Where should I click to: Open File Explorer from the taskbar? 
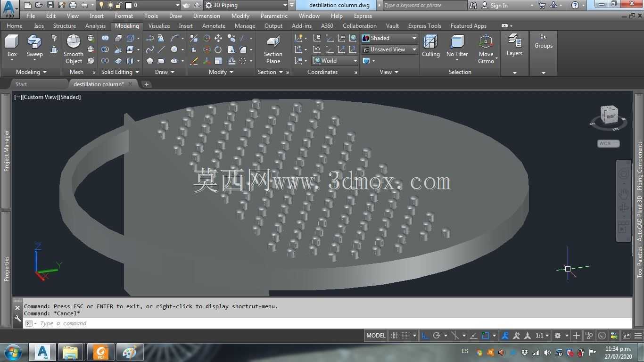point(70,352)
